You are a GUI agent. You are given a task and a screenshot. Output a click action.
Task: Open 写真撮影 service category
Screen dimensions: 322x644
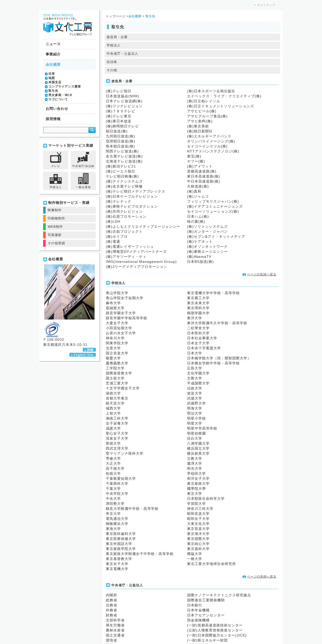pos(69,235)
